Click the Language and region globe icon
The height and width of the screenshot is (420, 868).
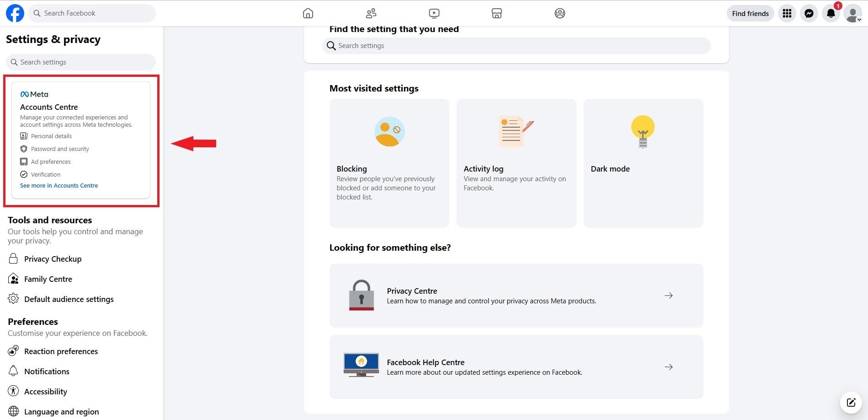tap(13, 411)
